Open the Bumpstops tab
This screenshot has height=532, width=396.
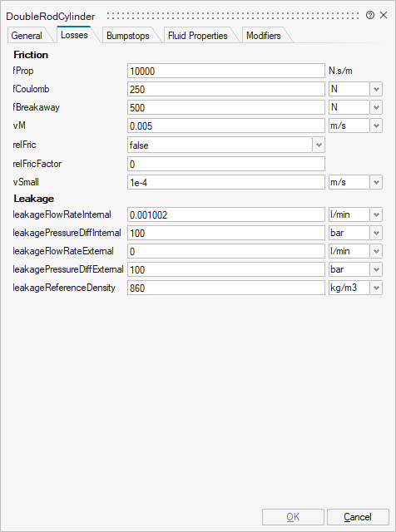(x=128, y=36)
